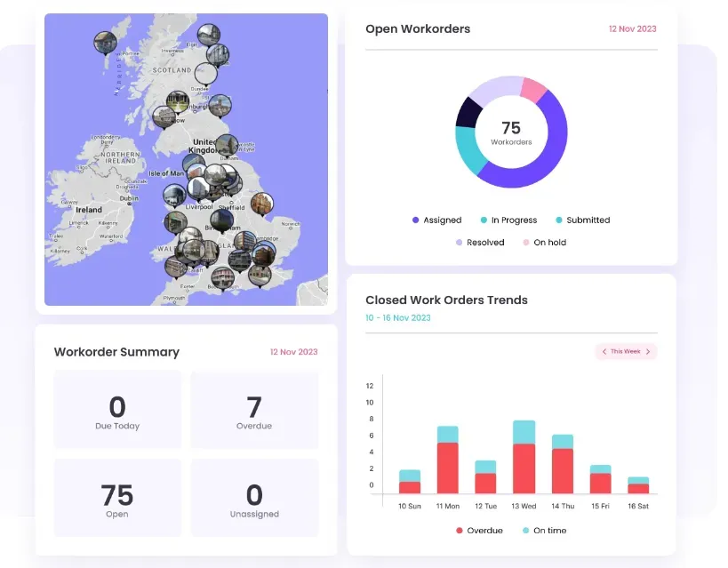Open the red brick building pin near Norwich

point(260,204)
